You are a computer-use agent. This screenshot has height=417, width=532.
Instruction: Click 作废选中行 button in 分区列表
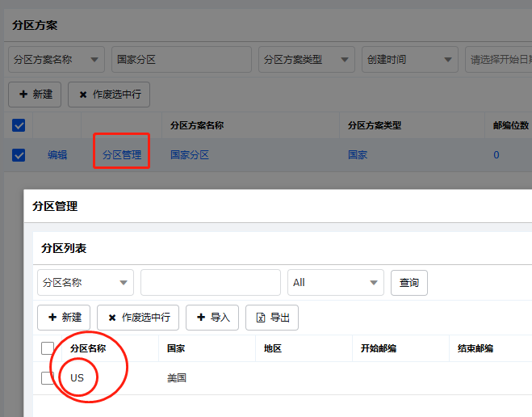138,318
